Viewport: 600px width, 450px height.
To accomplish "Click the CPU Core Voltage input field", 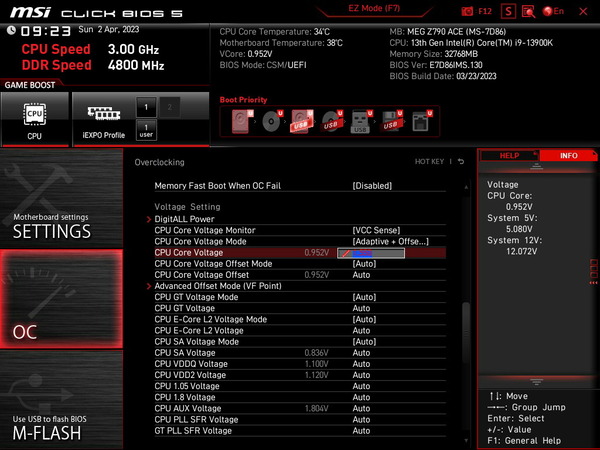I will pos(370,253).
